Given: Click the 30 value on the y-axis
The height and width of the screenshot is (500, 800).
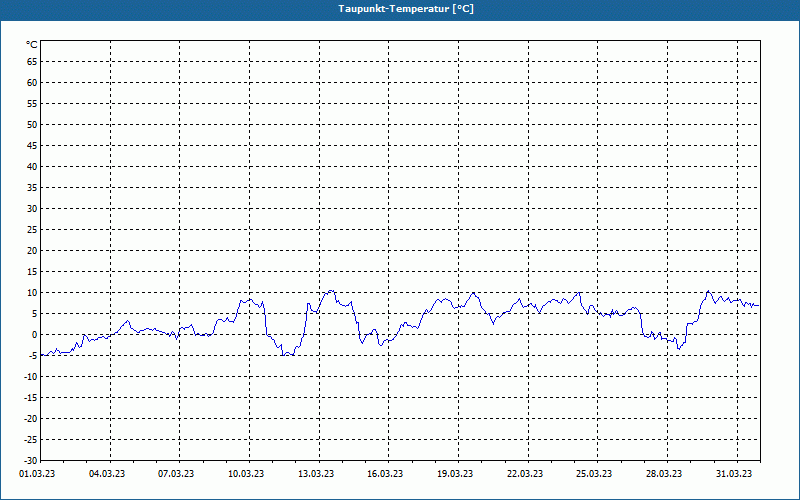Looking at the screenshot, I should [x=32, y=209].
